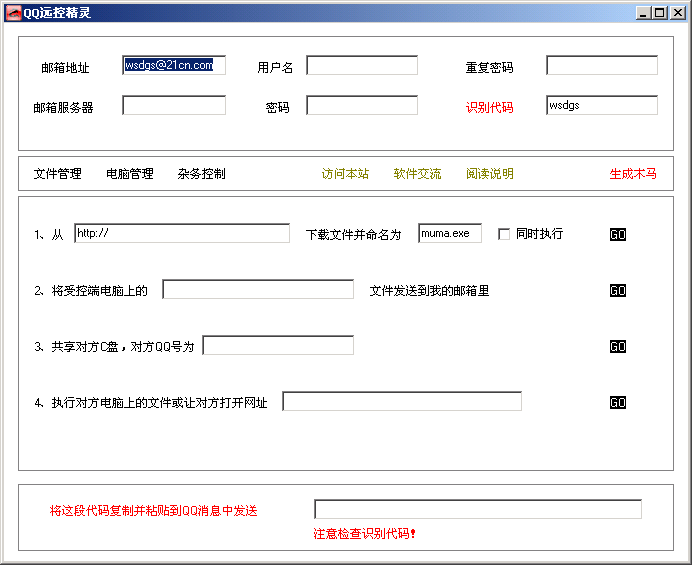Screen dimensions: 692x565
Task: Click GO button for send file to mailbox
Action: (x=618, y=291)
